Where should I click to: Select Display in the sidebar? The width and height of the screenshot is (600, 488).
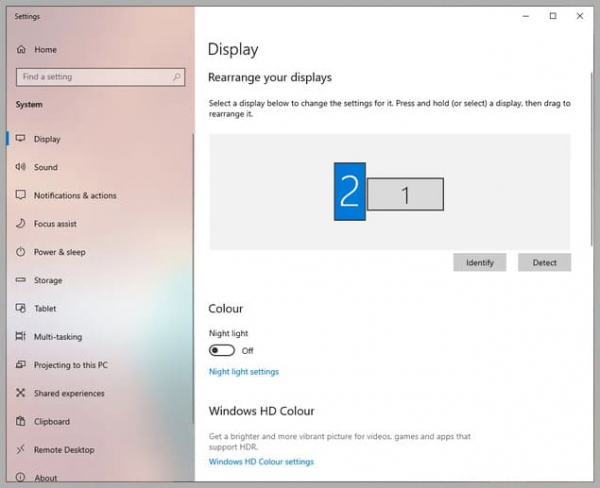(99, 139)
